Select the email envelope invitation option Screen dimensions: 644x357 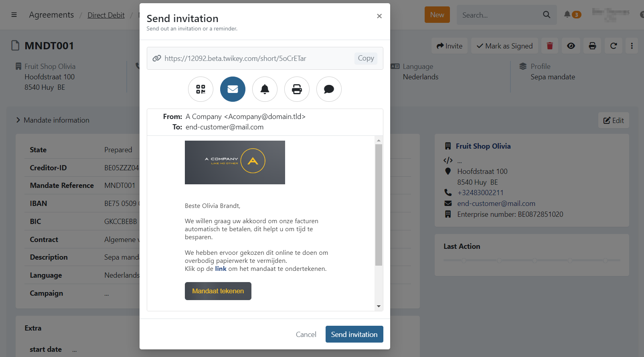point(233,89)
